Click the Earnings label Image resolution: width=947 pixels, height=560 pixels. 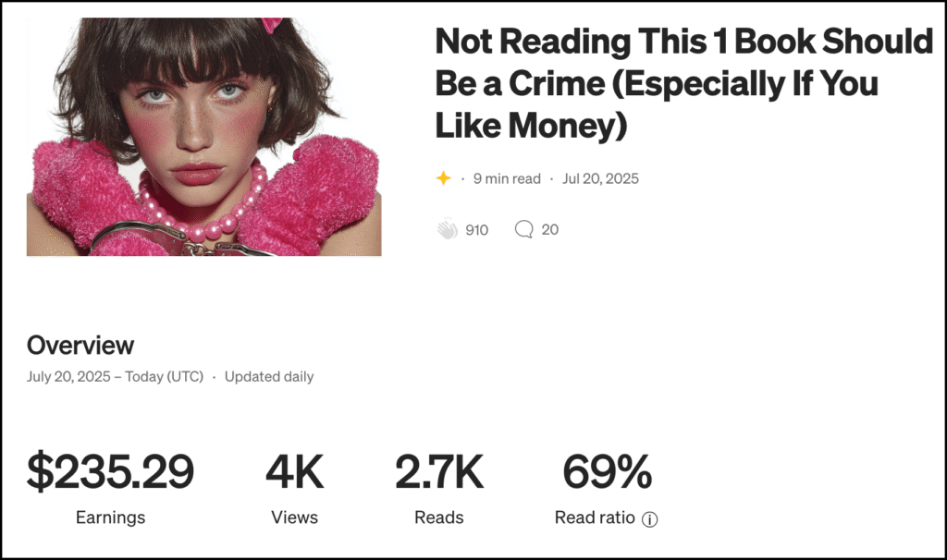pos(110,517)
